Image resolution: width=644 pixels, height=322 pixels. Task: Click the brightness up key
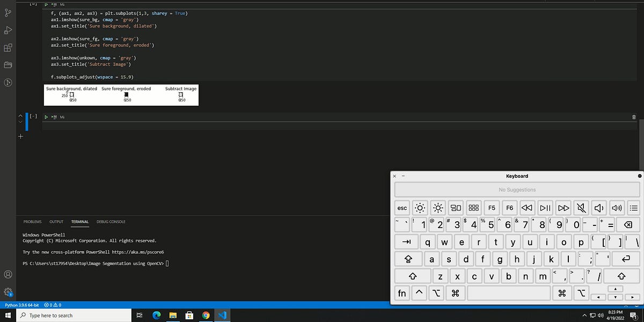[x=438, y=208]
